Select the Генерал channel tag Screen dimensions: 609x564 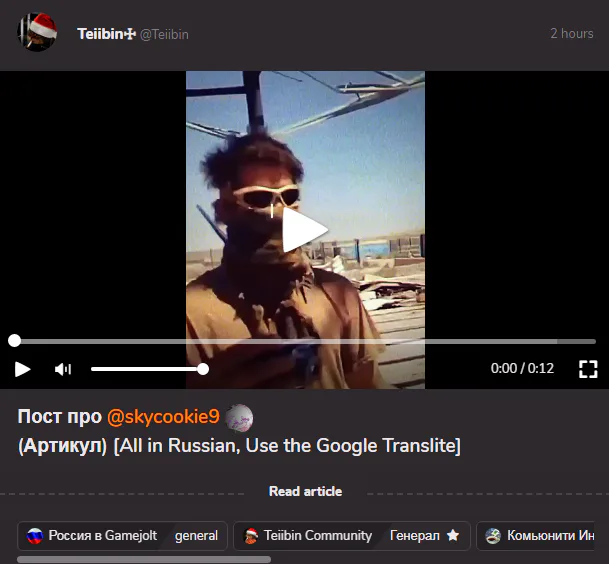[x=415, y=536]
